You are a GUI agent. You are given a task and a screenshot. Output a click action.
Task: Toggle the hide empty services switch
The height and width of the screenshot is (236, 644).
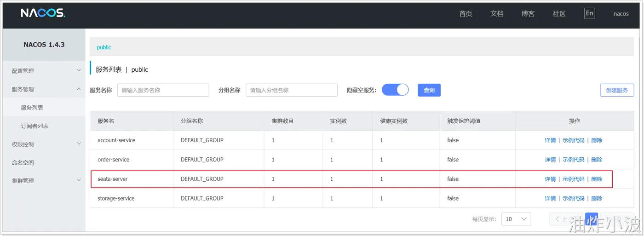click(x=395, y=90)
